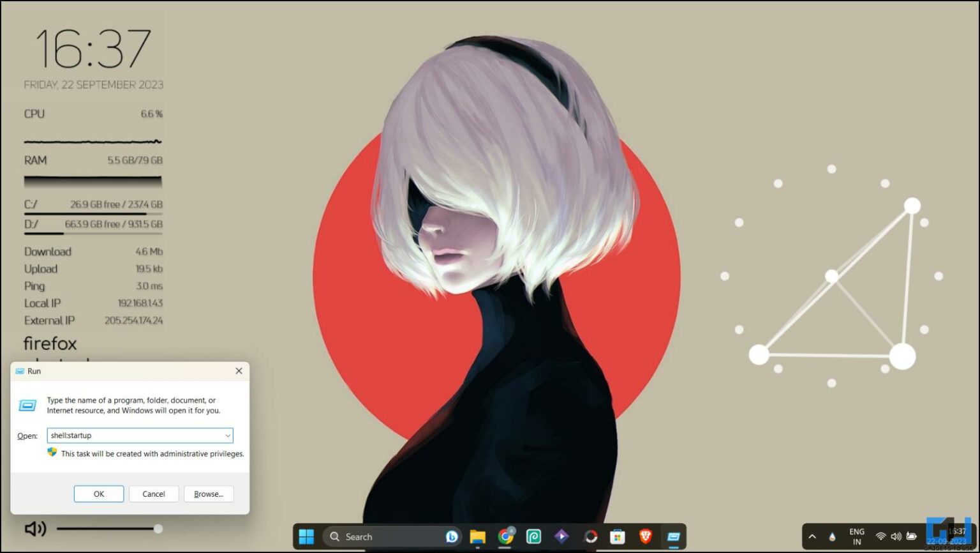Open the Microsoft Store icon
The image size is (980, 553).
(x=616, y=536)
